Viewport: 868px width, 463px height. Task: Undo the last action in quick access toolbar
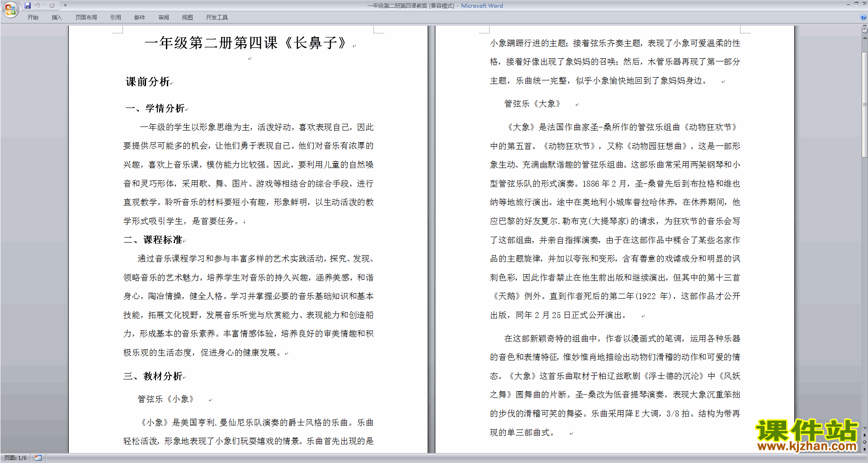(x=38, y=5)
